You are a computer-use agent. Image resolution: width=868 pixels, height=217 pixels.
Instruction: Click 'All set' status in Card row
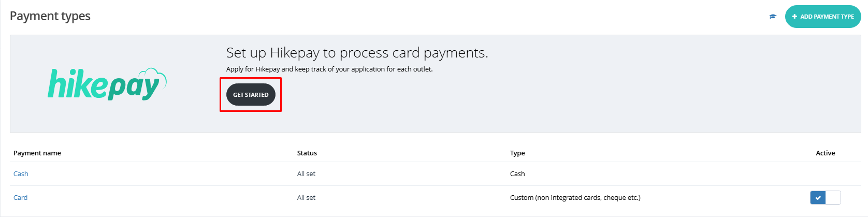[306, 198]
